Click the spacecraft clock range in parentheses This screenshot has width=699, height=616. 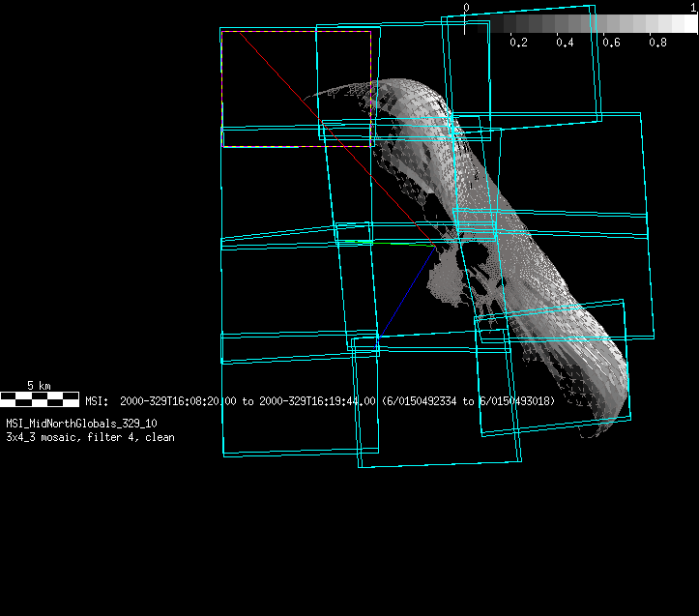coord(469,400)
